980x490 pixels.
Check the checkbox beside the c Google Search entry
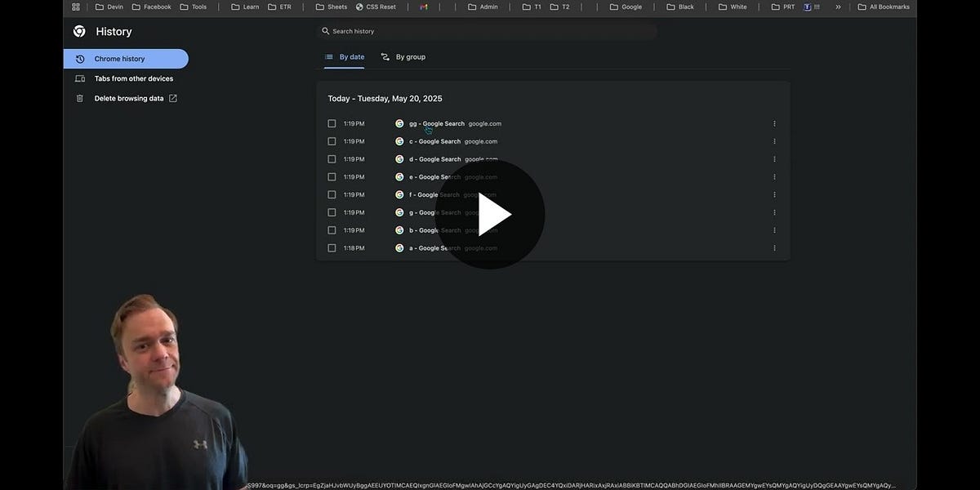tap(332, 140)
